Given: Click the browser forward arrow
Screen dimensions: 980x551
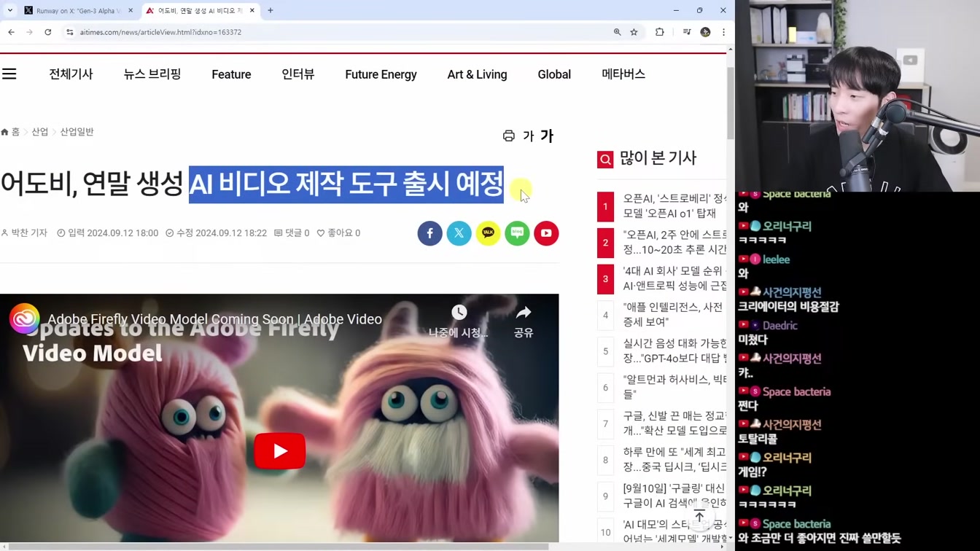Looking at the screenshot, I should click(x=29, y=32).
